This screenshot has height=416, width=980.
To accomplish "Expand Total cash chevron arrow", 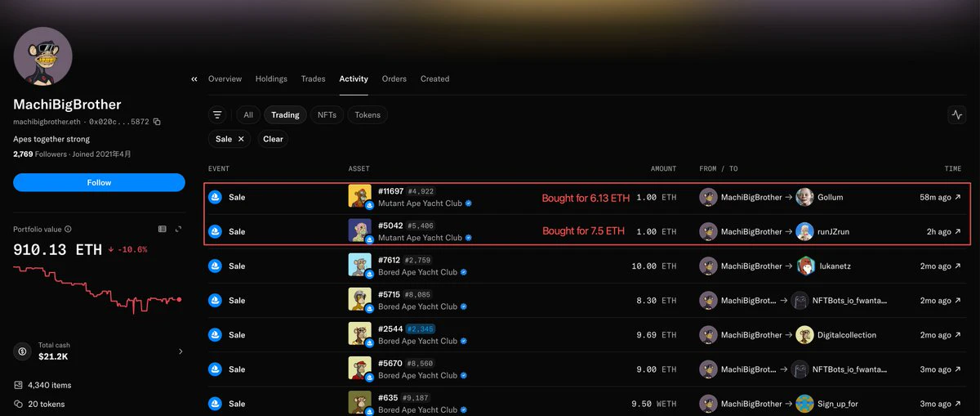I will [180, 351].
